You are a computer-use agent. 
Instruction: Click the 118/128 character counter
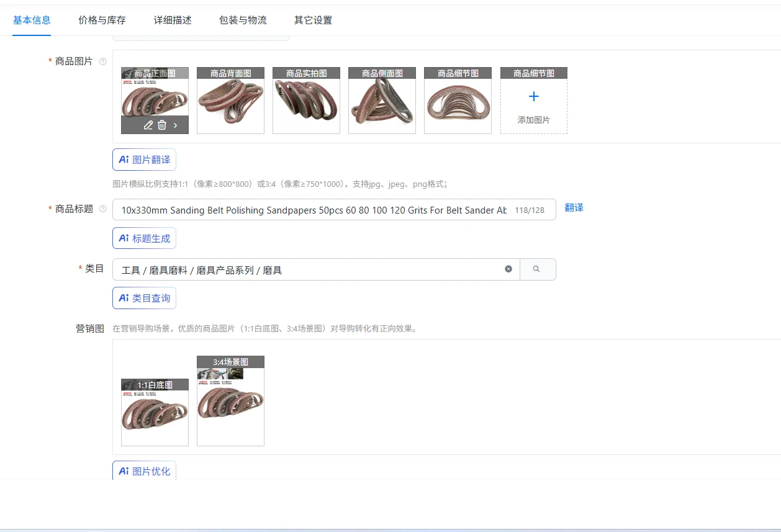530,210
